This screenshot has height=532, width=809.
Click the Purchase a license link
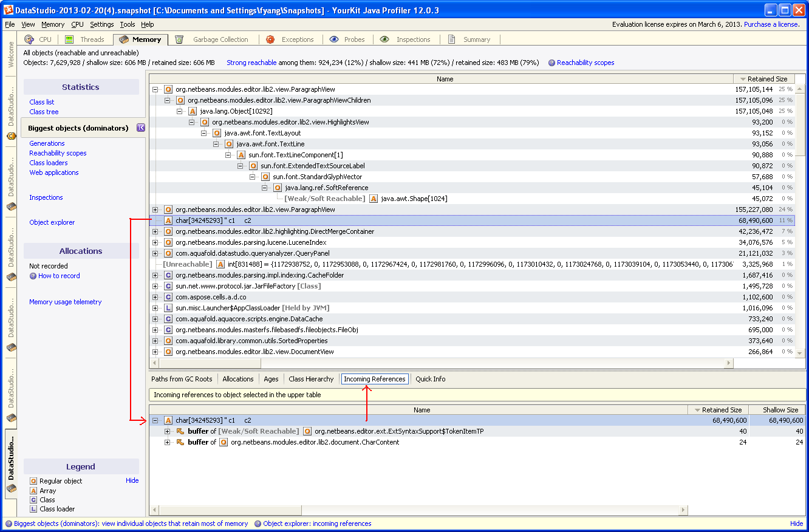(x=771, y=24)
